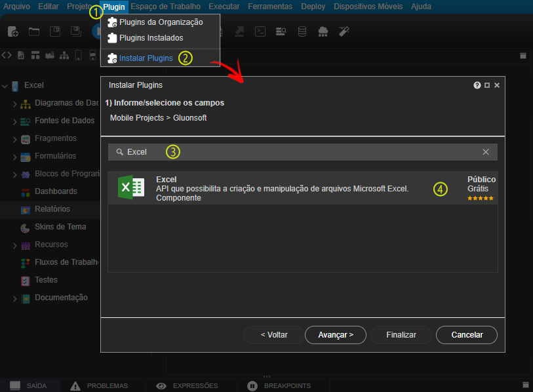Viewport: 533px width, 392px height.
Task: Maximize the Instalar Plugins dialog
Action: tap(487, 85)
